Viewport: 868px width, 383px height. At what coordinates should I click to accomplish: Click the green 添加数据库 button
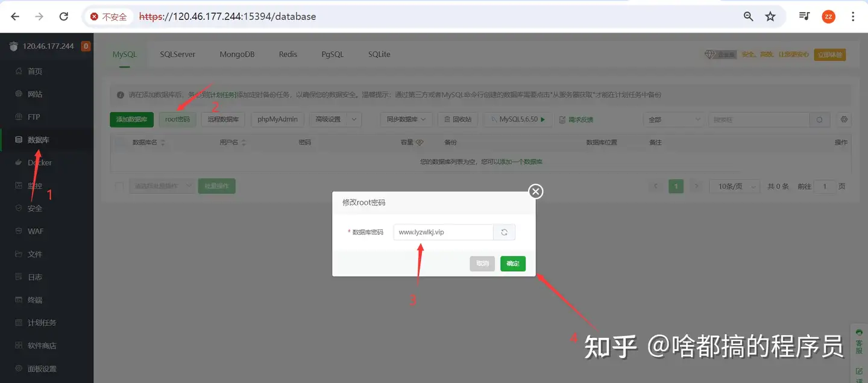[x=132, y=119]
